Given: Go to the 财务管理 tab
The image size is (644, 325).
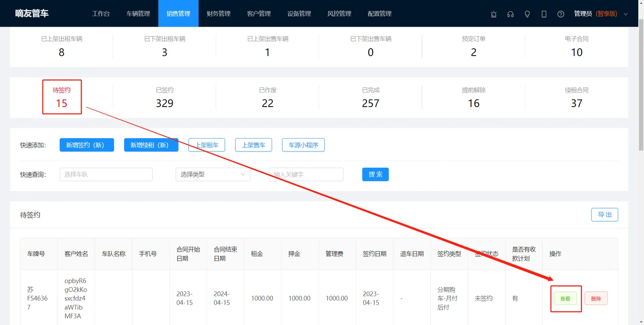Looking at the screenshot, I should [x=219, y=13].
